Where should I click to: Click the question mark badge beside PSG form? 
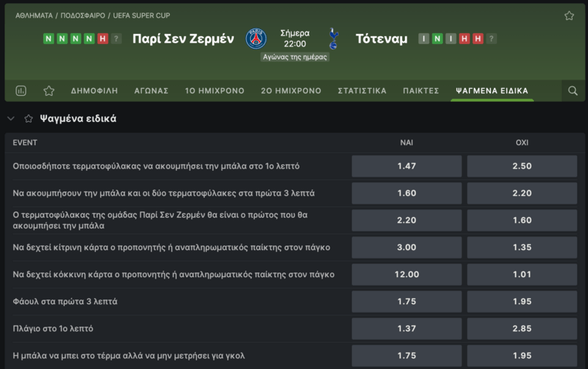[116, 39]
